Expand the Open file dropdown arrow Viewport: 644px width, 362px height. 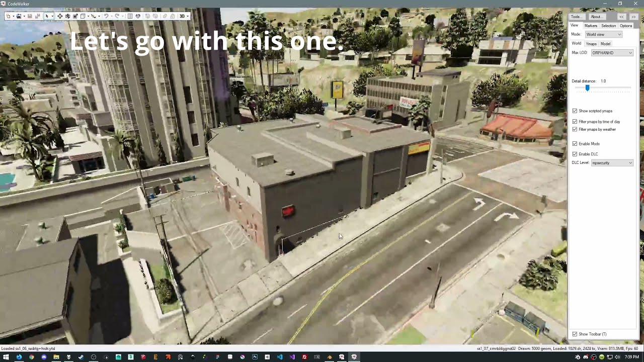pos(24,16)
